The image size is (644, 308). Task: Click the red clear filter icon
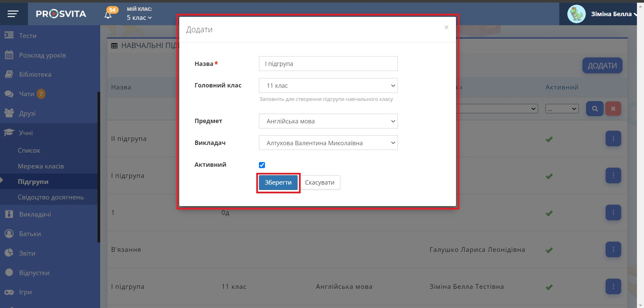(613, 109)
